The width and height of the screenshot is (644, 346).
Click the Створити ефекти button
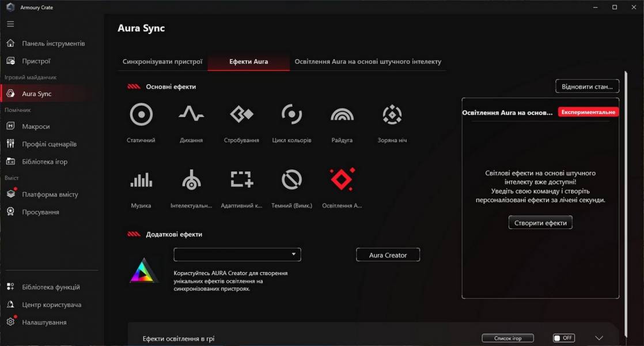[x=540, y=223]
